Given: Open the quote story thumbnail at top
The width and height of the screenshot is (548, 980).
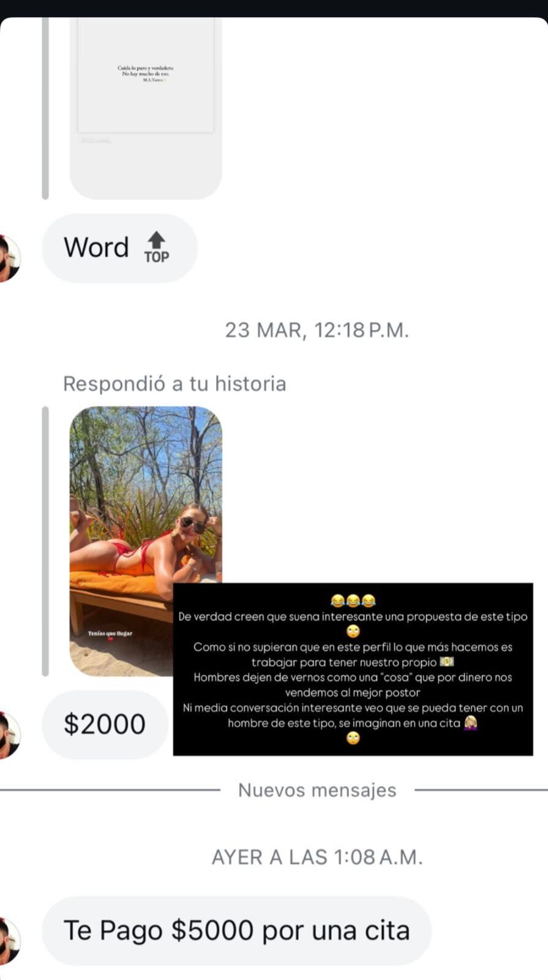Looking at the screenshot, I should click(146, 108).
